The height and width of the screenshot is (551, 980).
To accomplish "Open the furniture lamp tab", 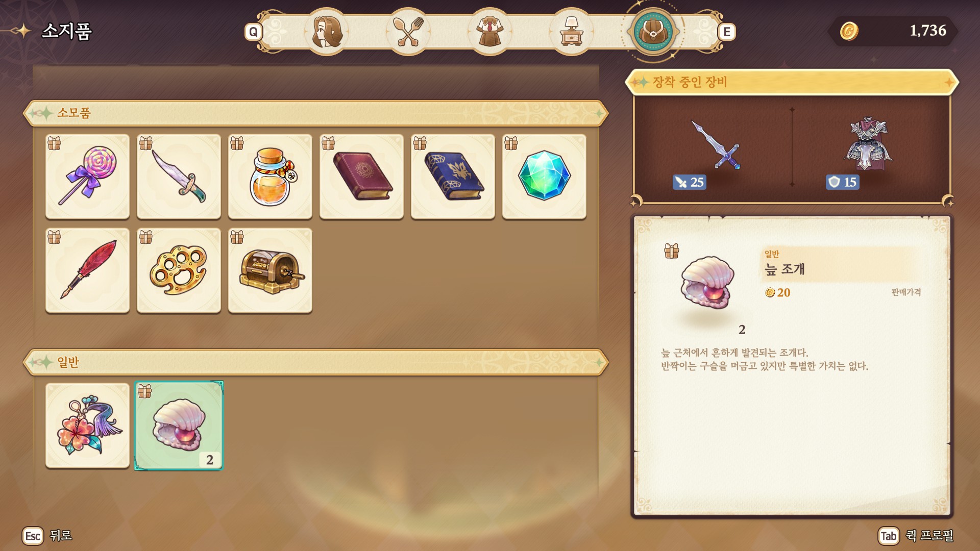I will (572, 32).
